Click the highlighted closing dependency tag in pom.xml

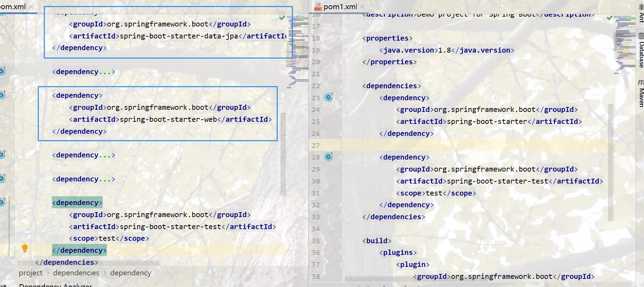point(79,250)
